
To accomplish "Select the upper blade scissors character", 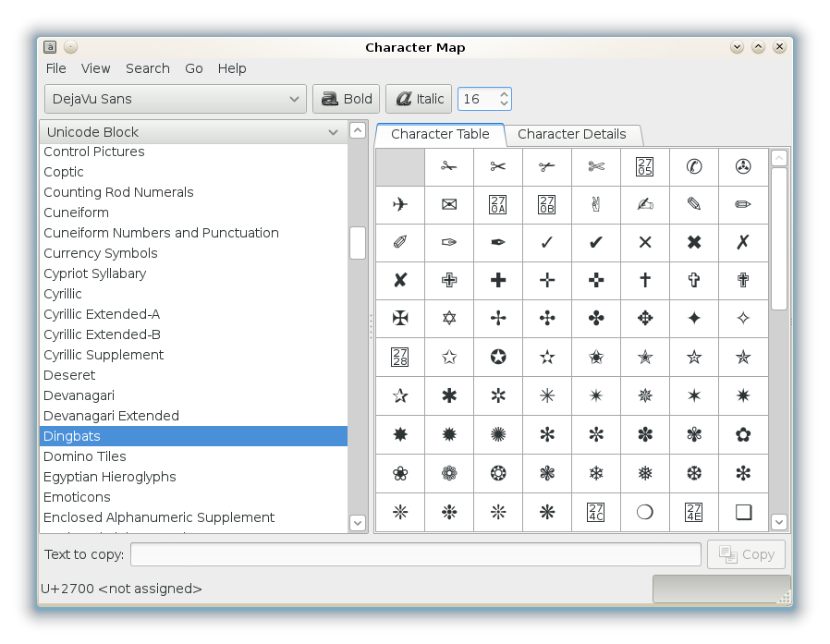I will point(449,167).
